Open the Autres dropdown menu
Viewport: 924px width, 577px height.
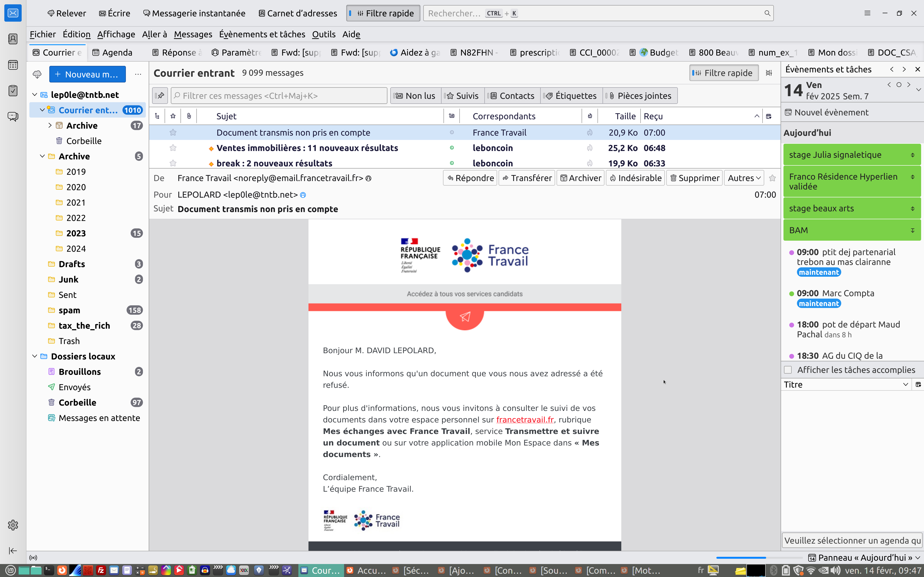(744, 178)
